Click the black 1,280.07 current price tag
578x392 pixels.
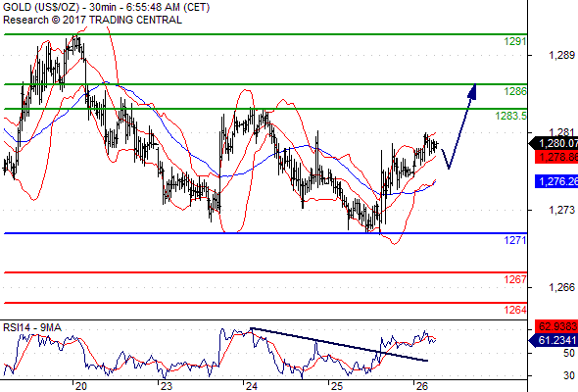tap(554, 143)
